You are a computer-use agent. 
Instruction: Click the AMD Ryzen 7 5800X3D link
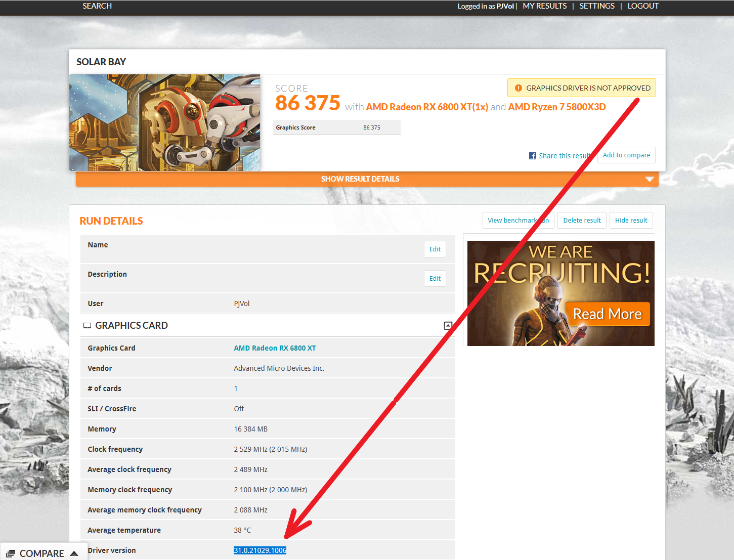pos(557,107)
